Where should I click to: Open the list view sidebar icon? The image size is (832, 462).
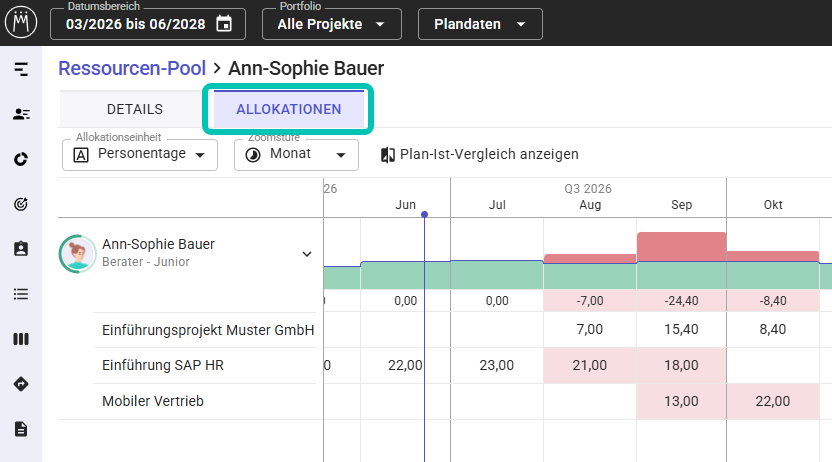point(21,294)
